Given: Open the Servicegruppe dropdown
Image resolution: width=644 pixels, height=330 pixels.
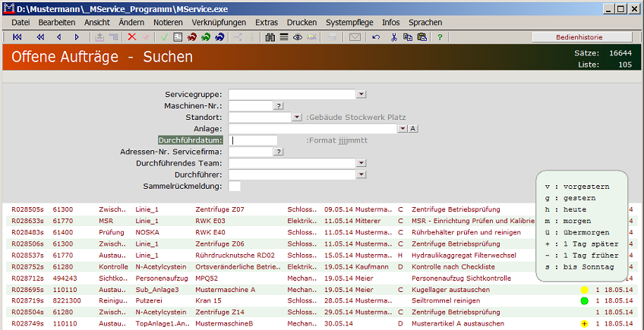Looking at the screenshot, I should pyautogui.click(x=361, y=94).
